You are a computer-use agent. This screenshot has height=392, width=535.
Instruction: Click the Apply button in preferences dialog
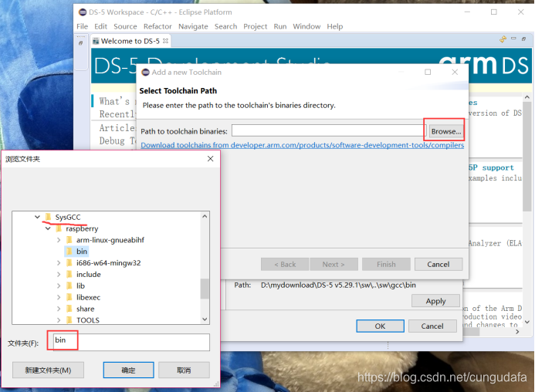(x=435, y=301)
